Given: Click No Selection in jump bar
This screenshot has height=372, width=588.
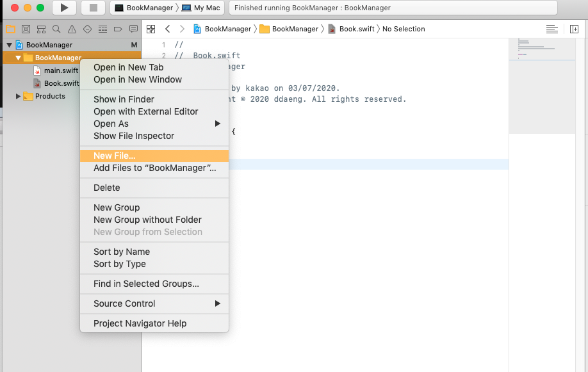Looking at the screenshot, I should click(x=404, y=29).
